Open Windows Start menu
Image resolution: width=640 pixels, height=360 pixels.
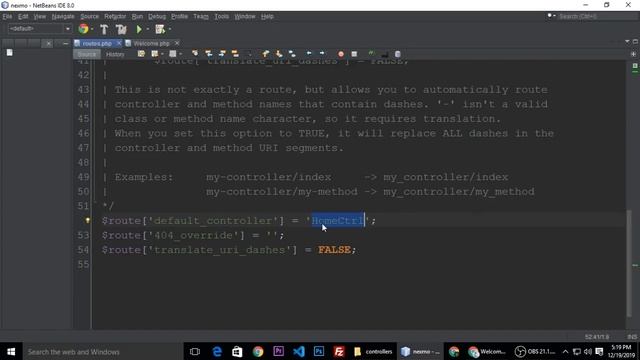(11, 351)
